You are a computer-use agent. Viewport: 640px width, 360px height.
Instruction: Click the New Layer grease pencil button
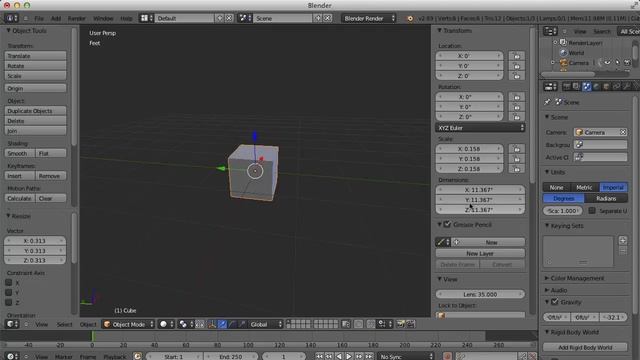coord(480,253)
